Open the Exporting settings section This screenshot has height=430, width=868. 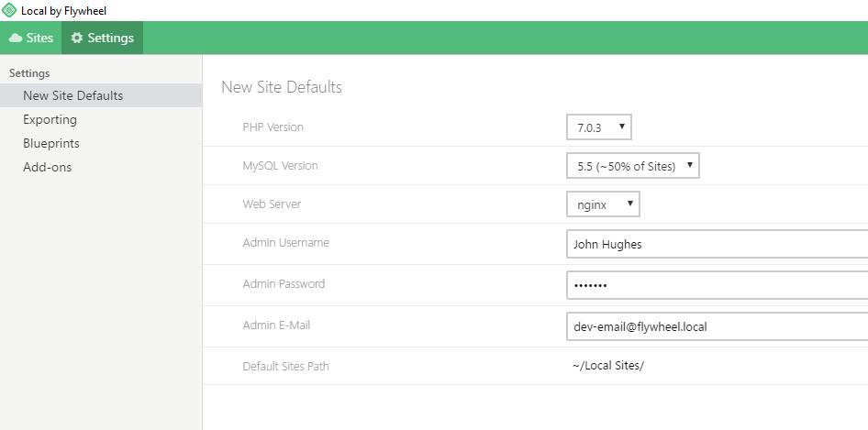(50, 119)
